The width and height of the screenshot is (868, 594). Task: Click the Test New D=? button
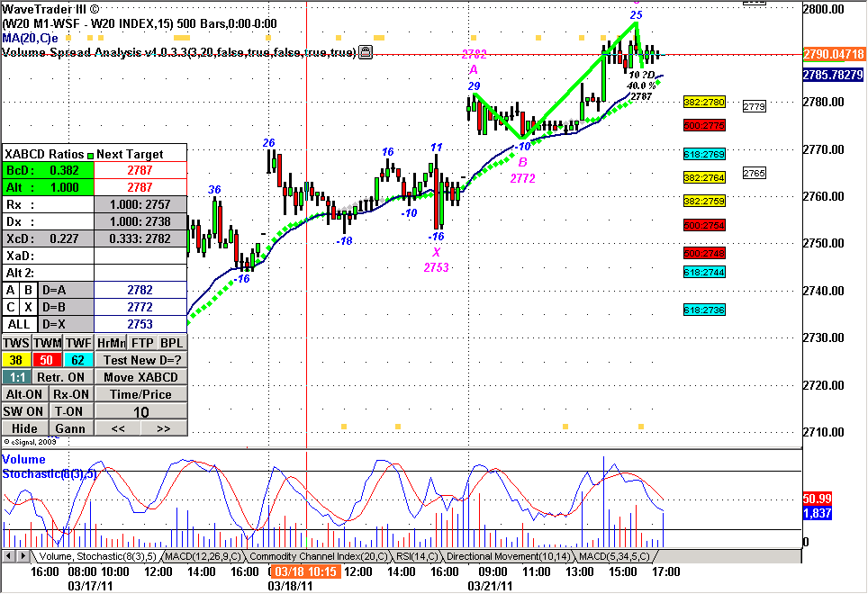point(141,360)
